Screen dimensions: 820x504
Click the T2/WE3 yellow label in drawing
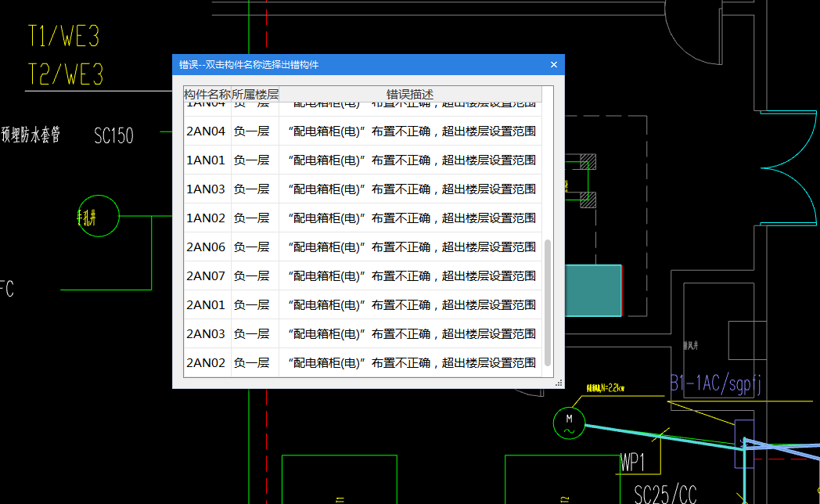point(66,74)
